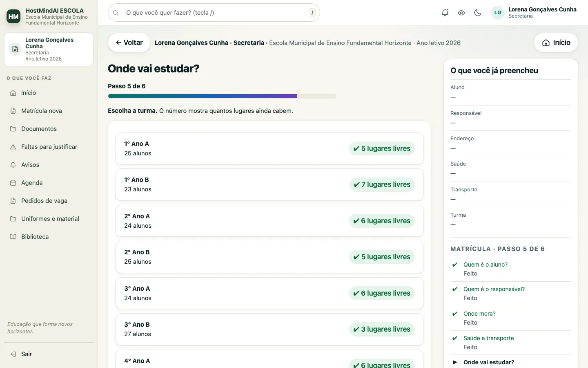Screen dimensions: 588x368
Task: Click the '5 lugares livres' badge for 1º Ano A
Action: [x=382, y=148]
